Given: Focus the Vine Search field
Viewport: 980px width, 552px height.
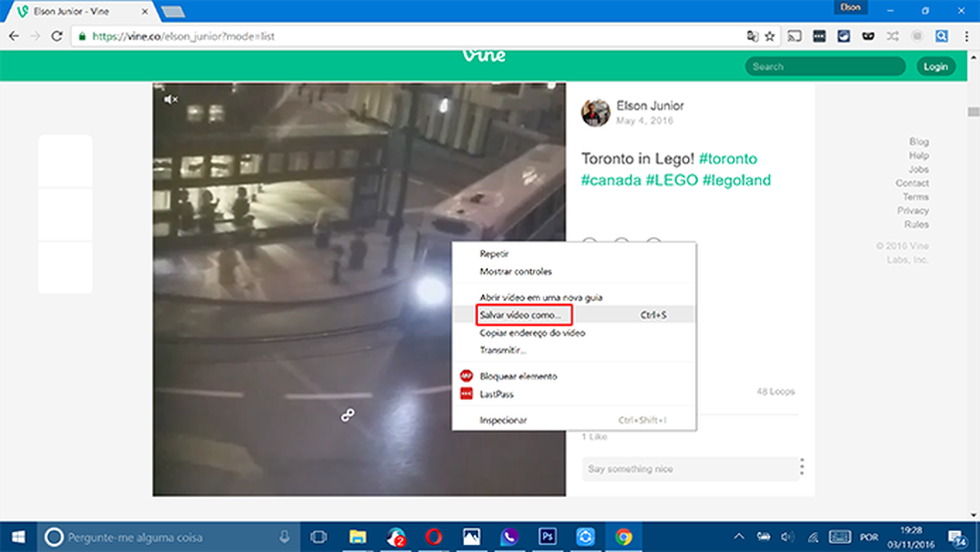Looking at the screenshot, I should click(825, 67).
